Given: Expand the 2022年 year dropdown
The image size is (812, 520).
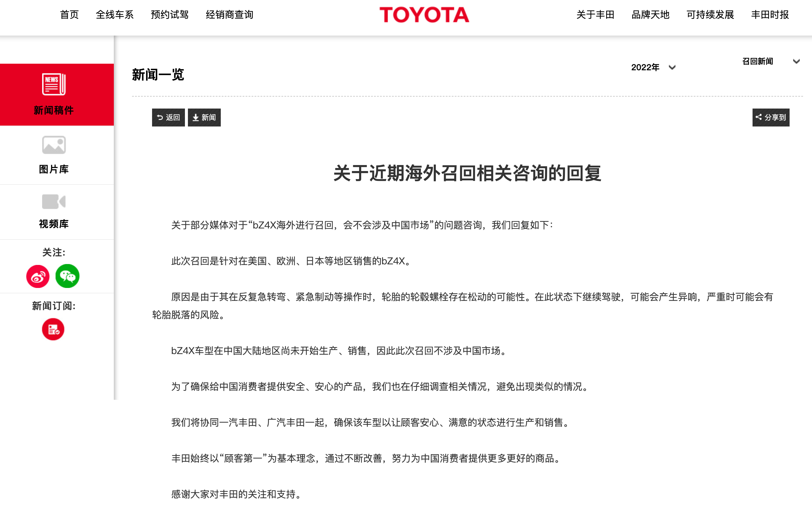Looking at the screenshot, I should pos(653,68).
